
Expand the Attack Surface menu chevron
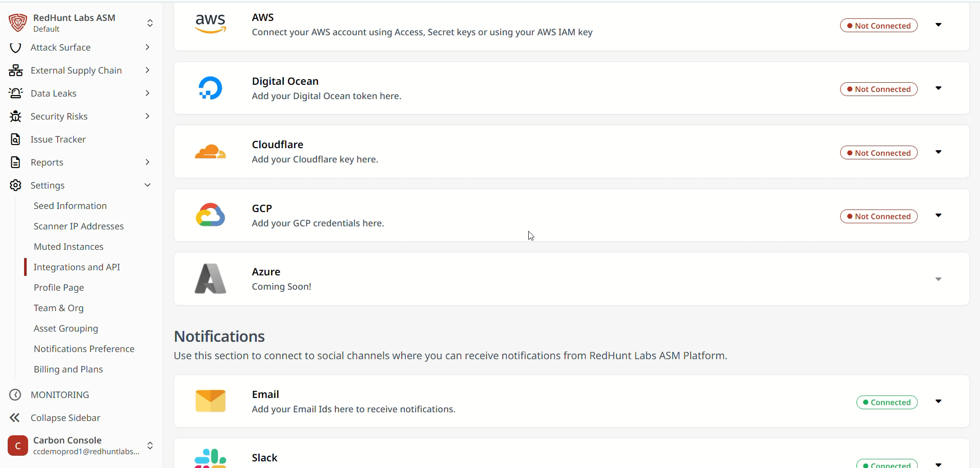(x=148, y=48)
